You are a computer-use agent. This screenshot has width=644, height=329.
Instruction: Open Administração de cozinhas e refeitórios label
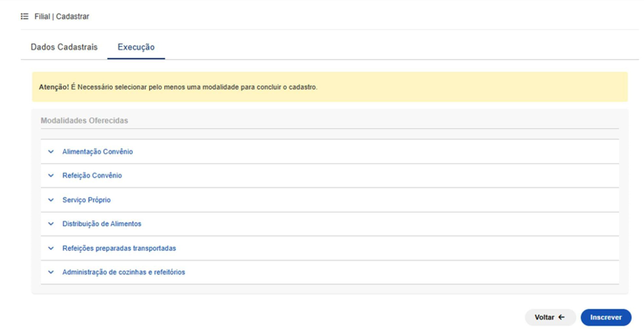[x=124, y=272]
